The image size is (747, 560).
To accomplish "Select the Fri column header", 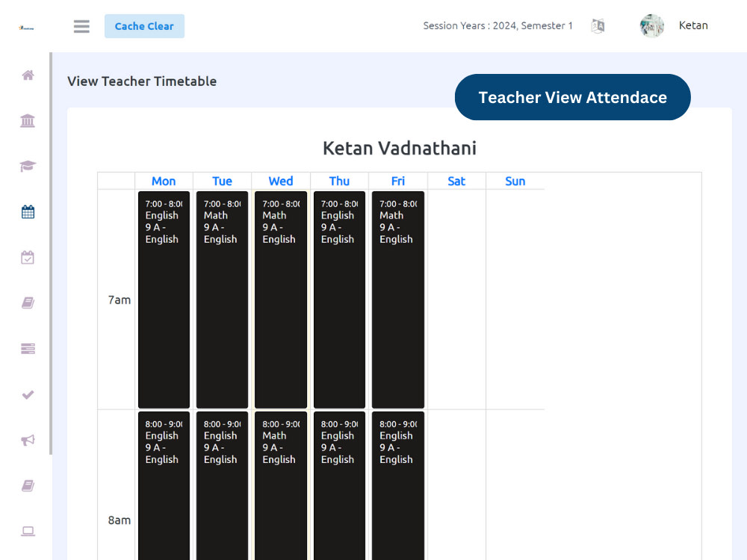I will point(398,181).
